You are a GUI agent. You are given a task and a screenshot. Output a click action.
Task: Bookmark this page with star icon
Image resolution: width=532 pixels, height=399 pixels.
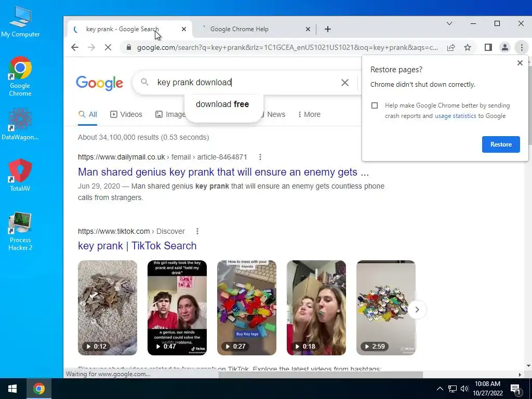point(468,47)
